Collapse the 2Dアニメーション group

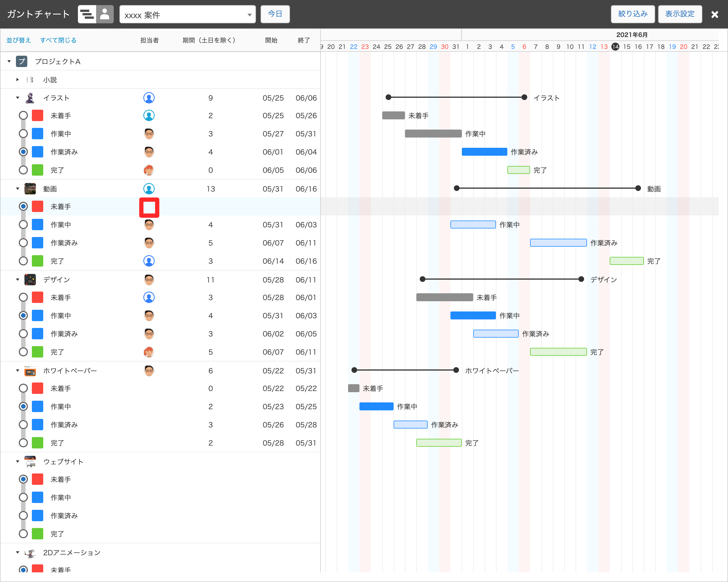[18, 553]
